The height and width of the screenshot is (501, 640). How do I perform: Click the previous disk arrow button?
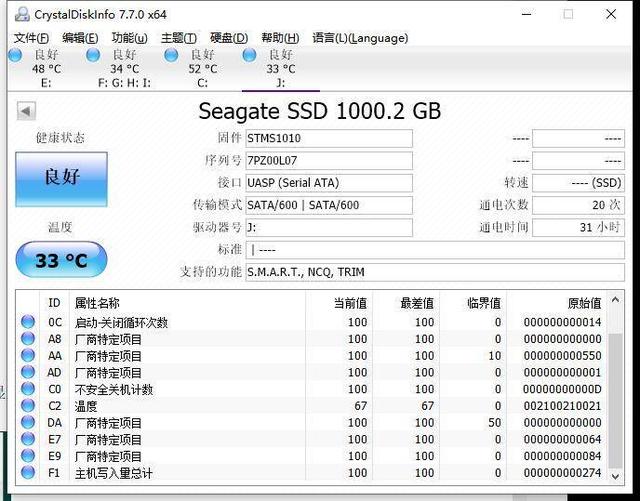pyautogui.click(x=26, y=111)
